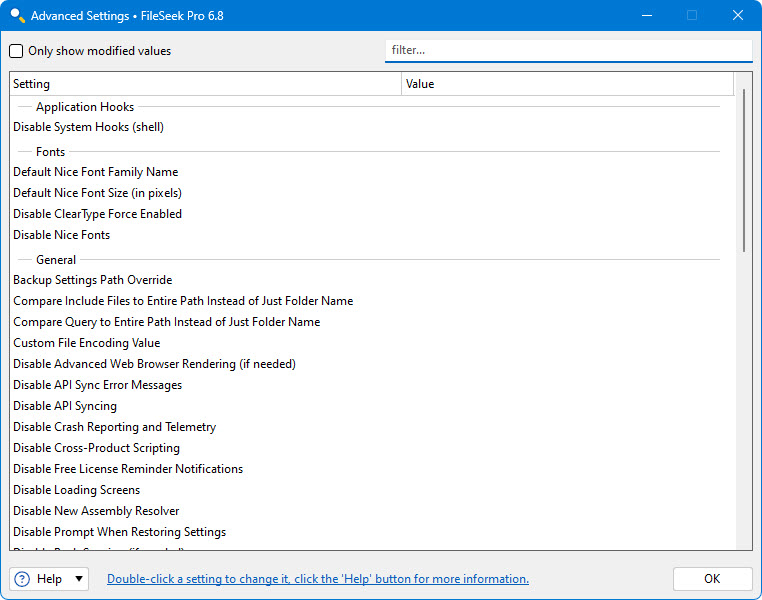Select Default Nice Font Family Name row

372,172
